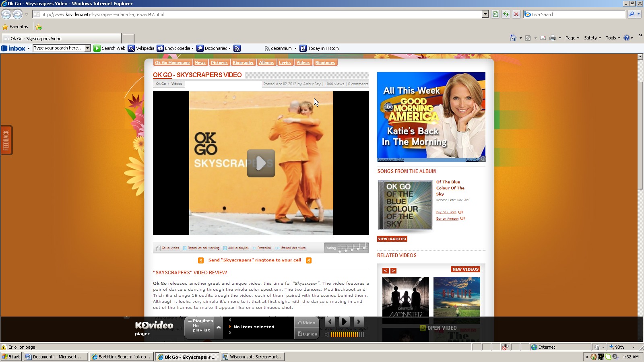Open Favorites star button
Image resolution: width=644 pixels, height=362 pixels.
(x=15, y=27)
